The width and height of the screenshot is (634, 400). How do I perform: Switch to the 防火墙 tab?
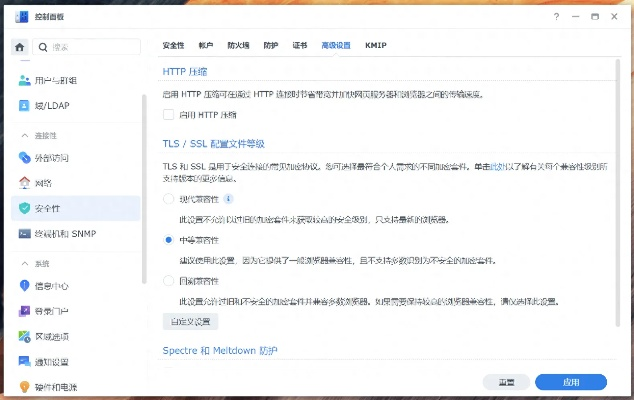(x=238, y=46)
